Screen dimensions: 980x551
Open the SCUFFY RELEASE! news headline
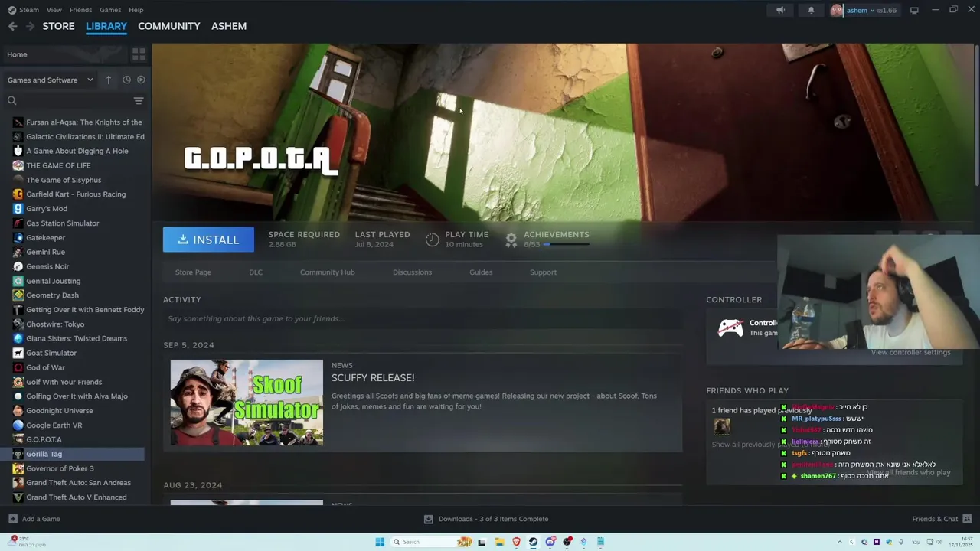373,377
